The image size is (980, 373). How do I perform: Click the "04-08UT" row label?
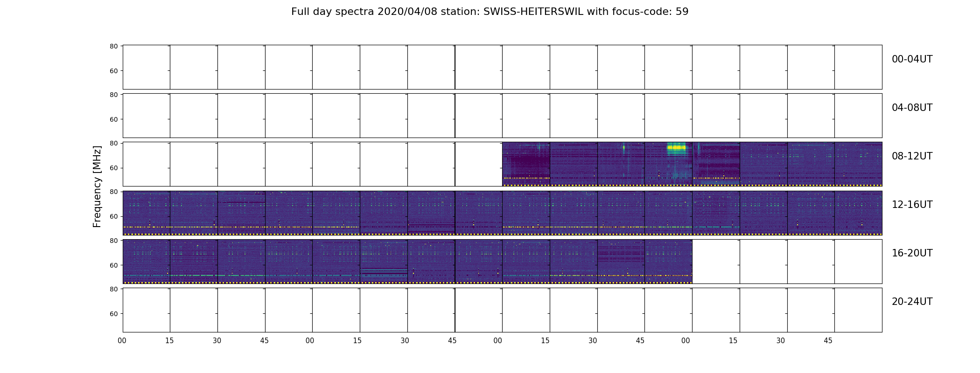coord(912,108)
